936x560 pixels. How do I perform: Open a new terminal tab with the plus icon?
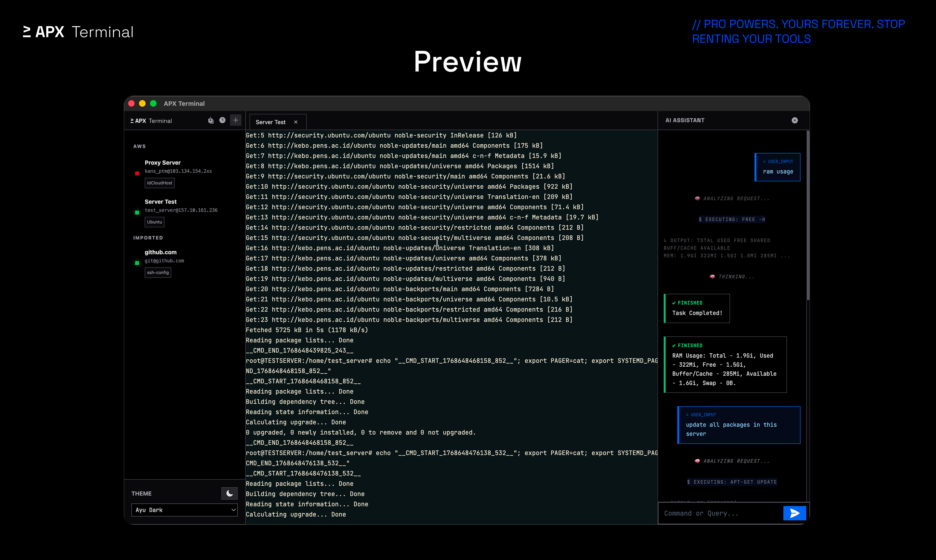(235, 120)
